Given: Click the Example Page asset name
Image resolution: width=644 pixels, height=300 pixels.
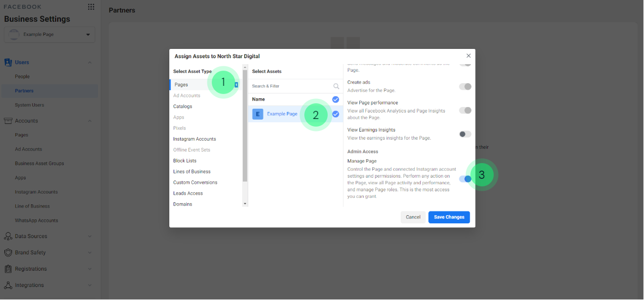Looking at the screenshot, I should 282,114.
